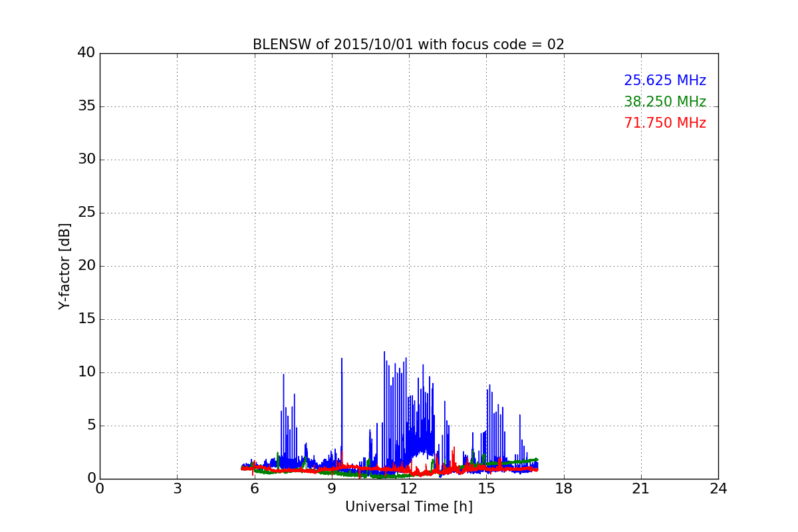Click the x-axis tick label '21'
This screenshot has width=798, height=532.
coord(641,489)
